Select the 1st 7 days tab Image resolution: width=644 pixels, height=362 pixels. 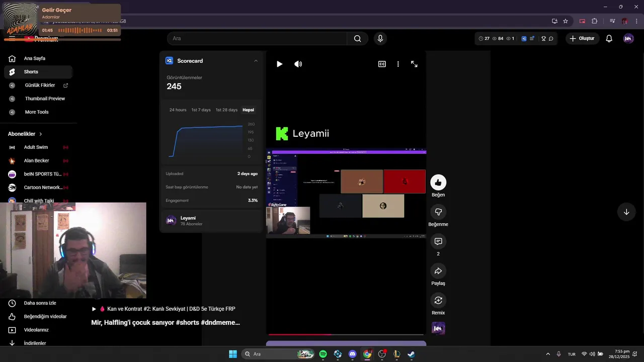(201, 110)
